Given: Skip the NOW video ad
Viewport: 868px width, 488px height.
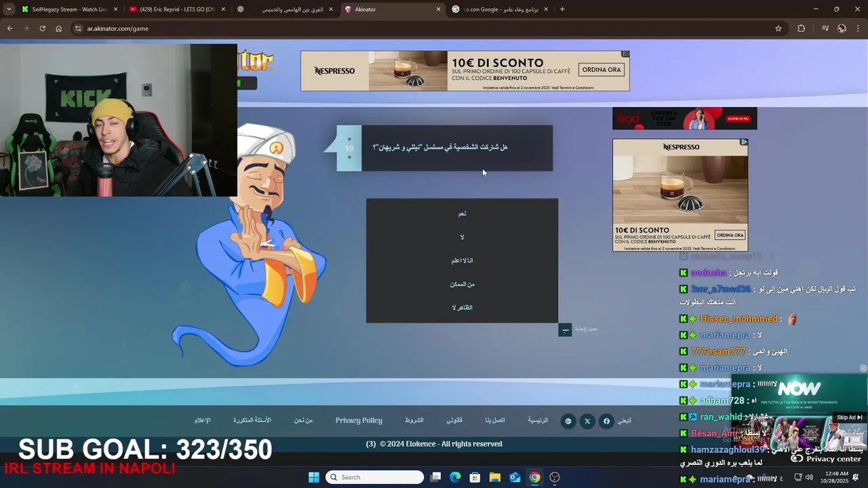Looking at the screenshot, I should pyautogui.click(x=850, y=418).
